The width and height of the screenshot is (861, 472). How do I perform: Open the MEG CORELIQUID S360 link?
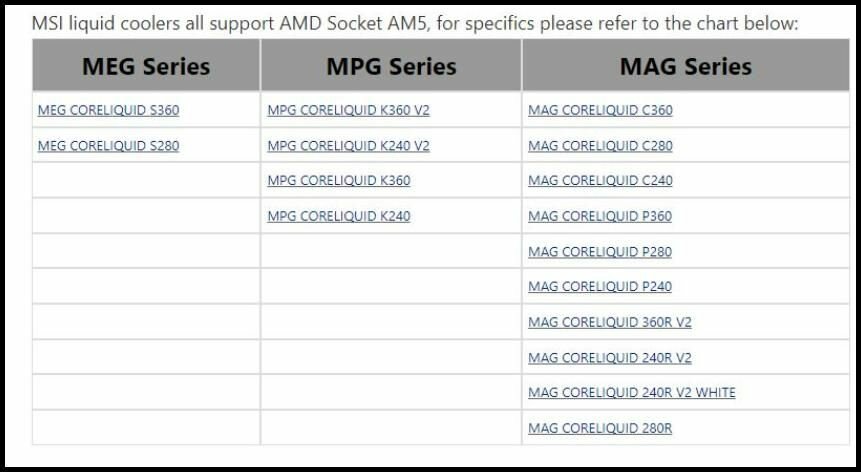(x=108, y=110)
